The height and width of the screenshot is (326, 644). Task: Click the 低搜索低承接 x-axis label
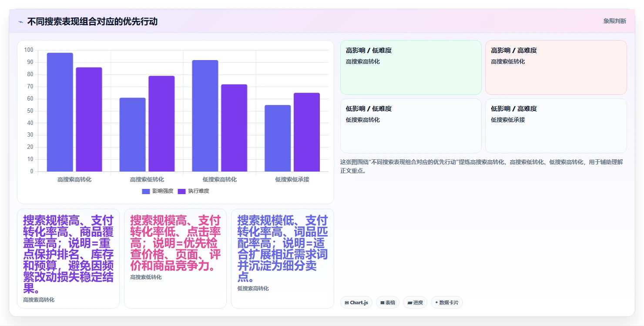point(292,179)
